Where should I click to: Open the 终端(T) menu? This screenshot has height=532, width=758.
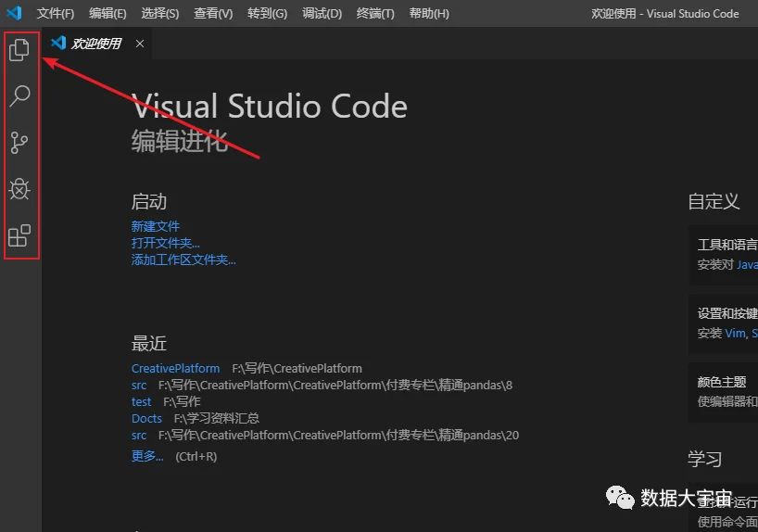375,14
